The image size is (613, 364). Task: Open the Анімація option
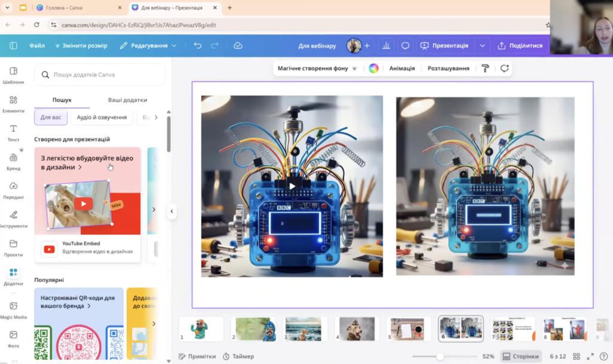[402, 68]
